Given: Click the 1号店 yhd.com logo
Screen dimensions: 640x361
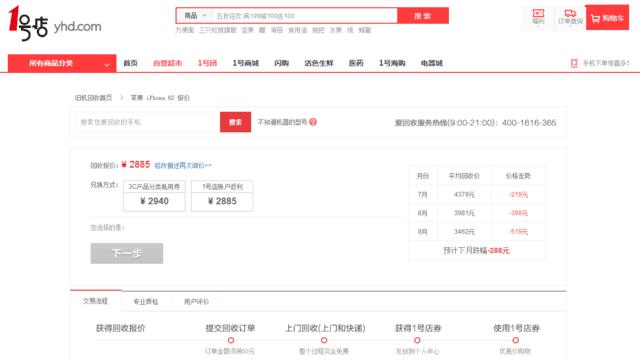Looking at the screenshot, I should tap(55, 23).
